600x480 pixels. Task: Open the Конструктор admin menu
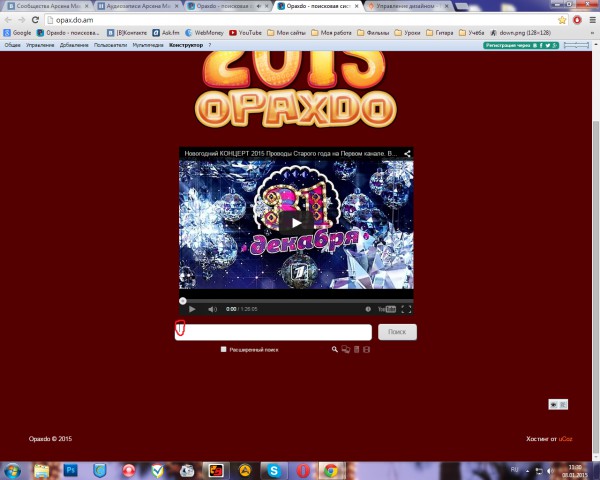(x=186, y=45)
